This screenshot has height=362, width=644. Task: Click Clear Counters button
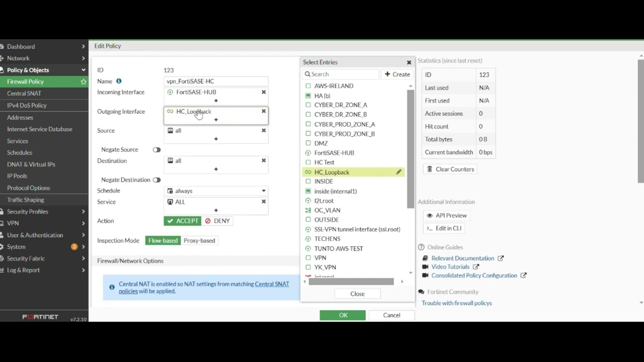(449, 169)
